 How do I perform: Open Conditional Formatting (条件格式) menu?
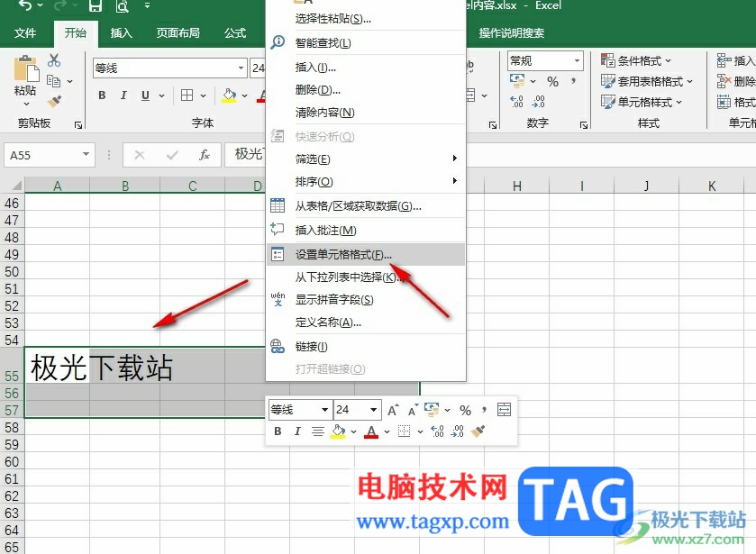pyautogui.click(x=635, y=60)
